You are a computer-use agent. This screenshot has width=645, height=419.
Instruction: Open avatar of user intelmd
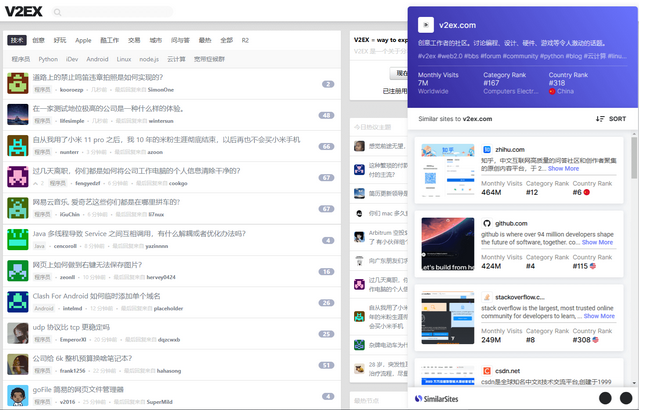pos(18,302)
